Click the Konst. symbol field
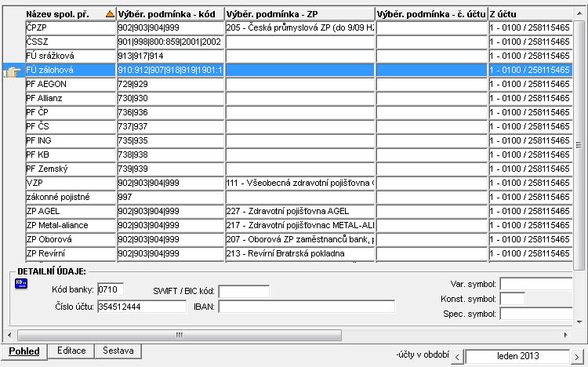This screenshot has width=588, height=367. coord(513,299)
